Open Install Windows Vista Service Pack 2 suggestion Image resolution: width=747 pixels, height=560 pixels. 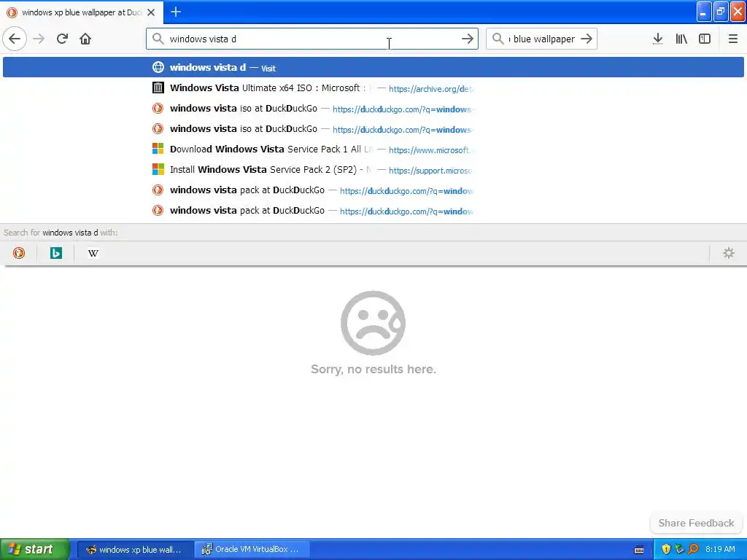pyautogui.click(x=373, y=169)
